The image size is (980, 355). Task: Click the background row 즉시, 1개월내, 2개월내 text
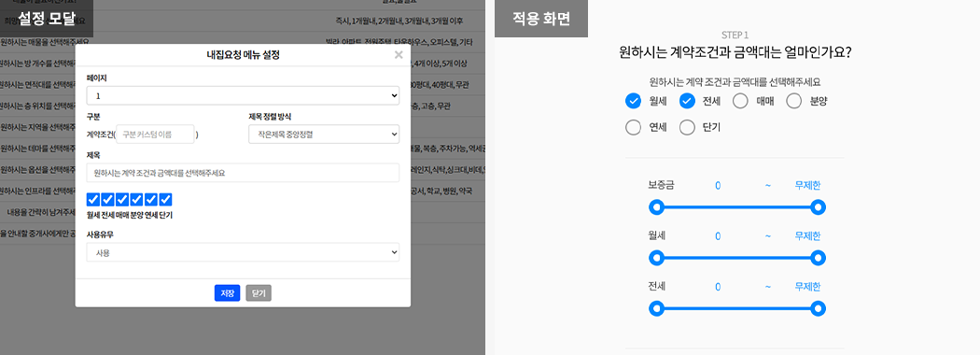click(x=399, y=21)
